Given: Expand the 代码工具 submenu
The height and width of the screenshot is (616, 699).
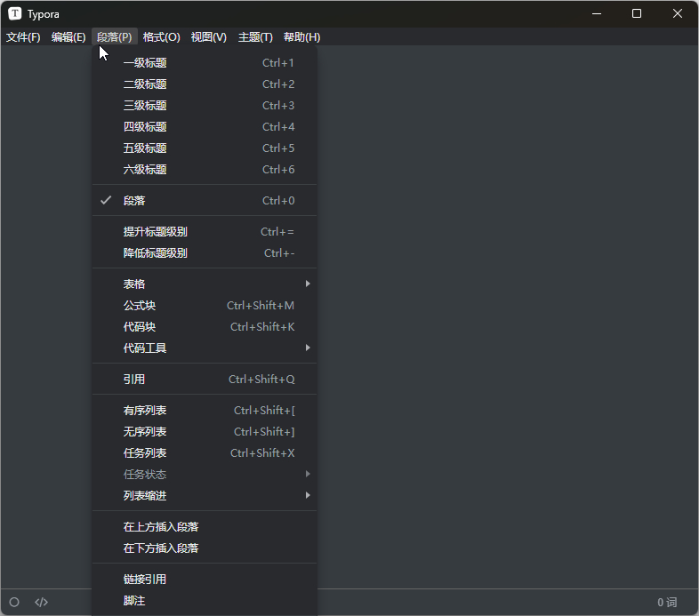Looking at the screenshot, I should click(205, 348).
